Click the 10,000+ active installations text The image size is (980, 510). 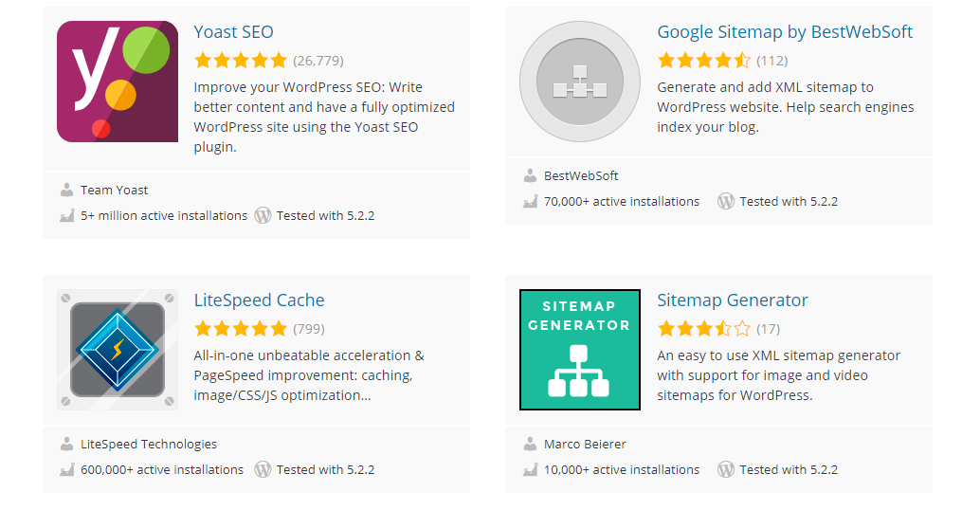[621, 469]
